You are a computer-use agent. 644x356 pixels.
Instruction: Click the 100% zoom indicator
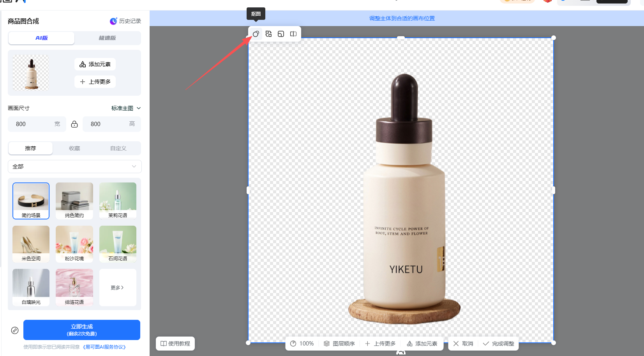pyautogui.click(x=302, y=344)
